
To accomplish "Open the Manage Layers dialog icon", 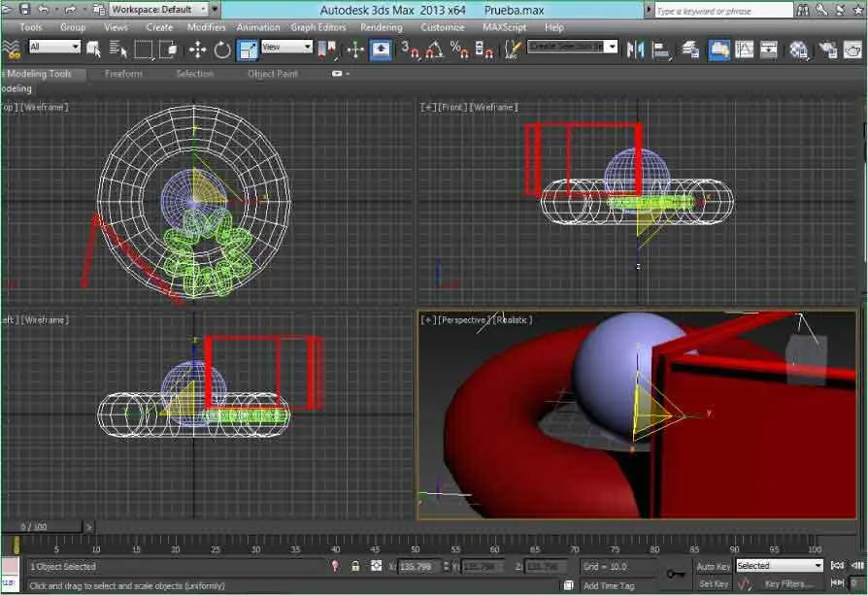I will tap(690, 50).
